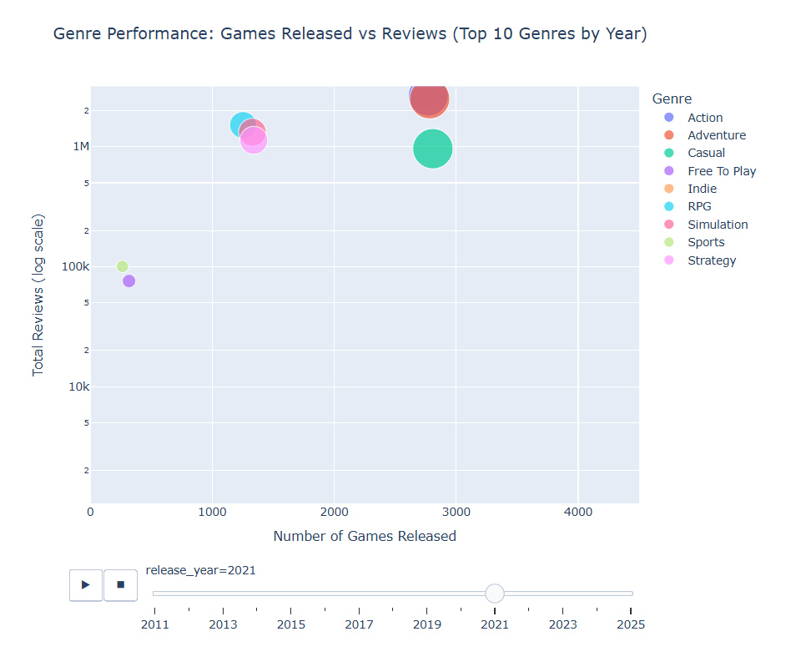Hide the Casual legend entry
The image size is (796, 672).
(x=706, y=153)
